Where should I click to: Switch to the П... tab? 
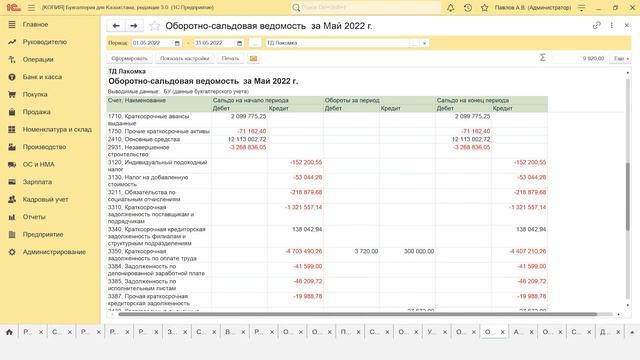(x=345, y=332)
